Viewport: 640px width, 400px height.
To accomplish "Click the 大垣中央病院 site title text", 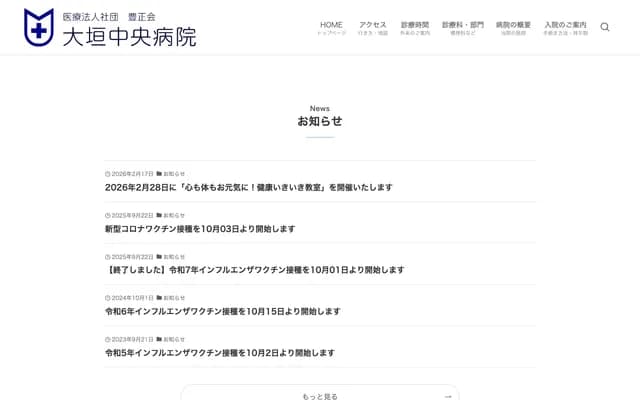I will coord(129,37).
